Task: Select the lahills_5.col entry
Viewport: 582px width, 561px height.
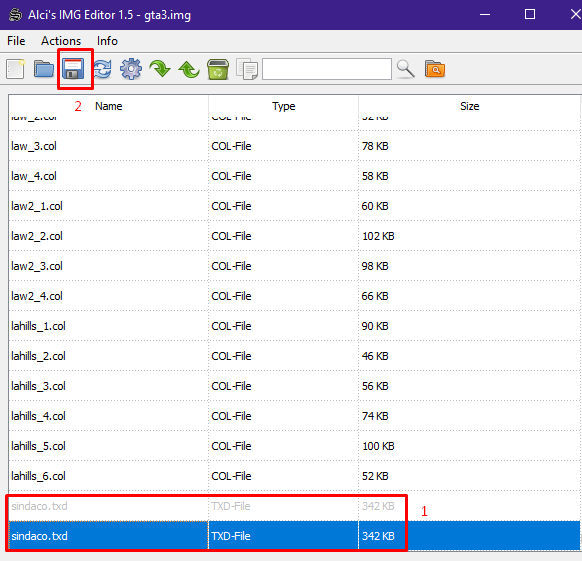Action: 294,446
